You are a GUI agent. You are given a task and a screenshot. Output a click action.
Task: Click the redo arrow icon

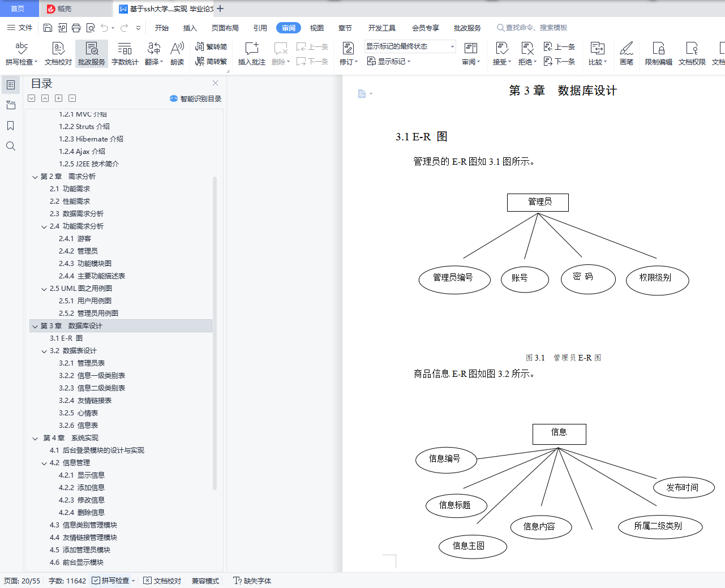click(x=124, y=28)
